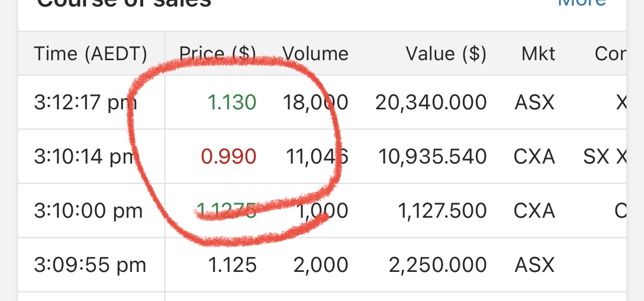This screenshot has height=301, width=644.
Task: Click CXA in the 3:10:14 pm row
Action: (x=535, y=157)
